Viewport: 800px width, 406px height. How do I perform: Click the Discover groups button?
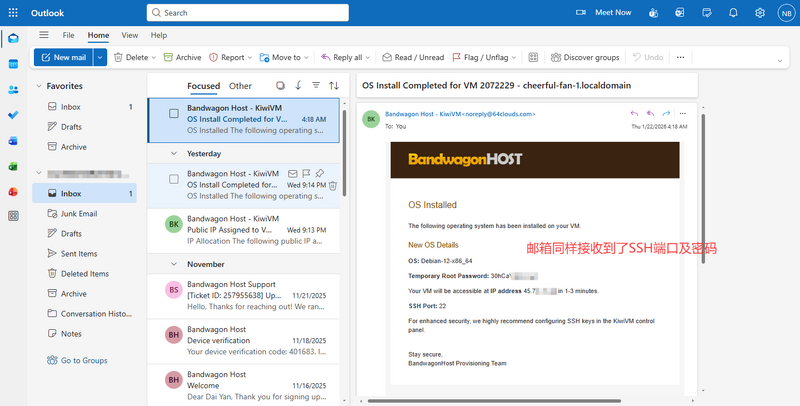(588, 58)
